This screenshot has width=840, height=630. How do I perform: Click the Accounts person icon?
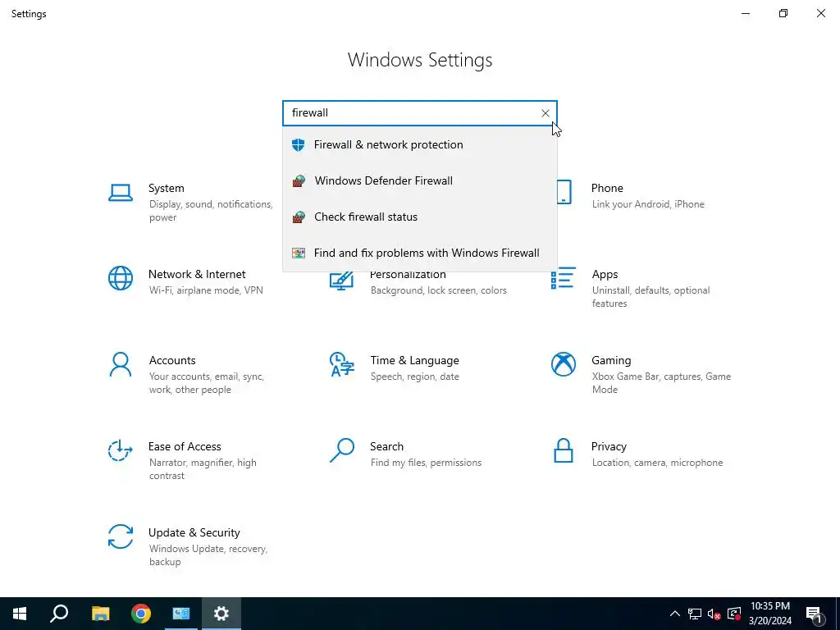click(121, 365)
